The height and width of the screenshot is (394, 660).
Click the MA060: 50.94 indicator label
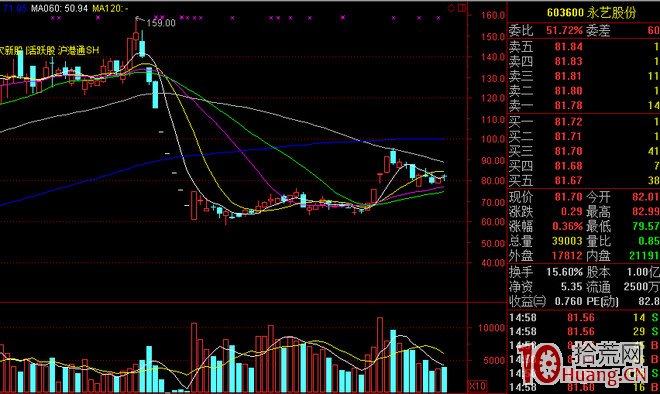pos(59,8)
